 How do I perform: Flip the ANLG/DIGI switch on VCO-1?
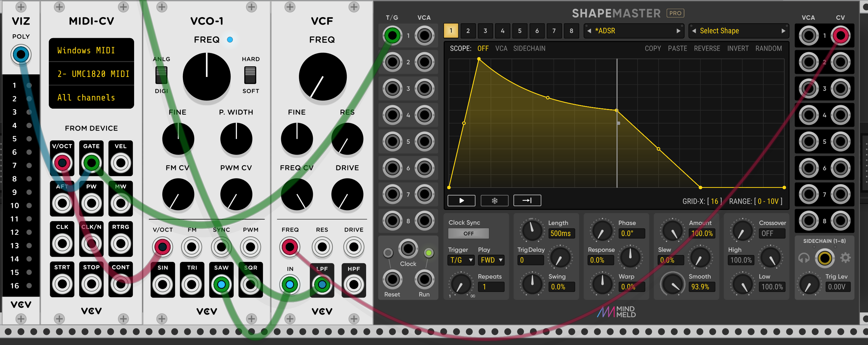tap(161, 75)
